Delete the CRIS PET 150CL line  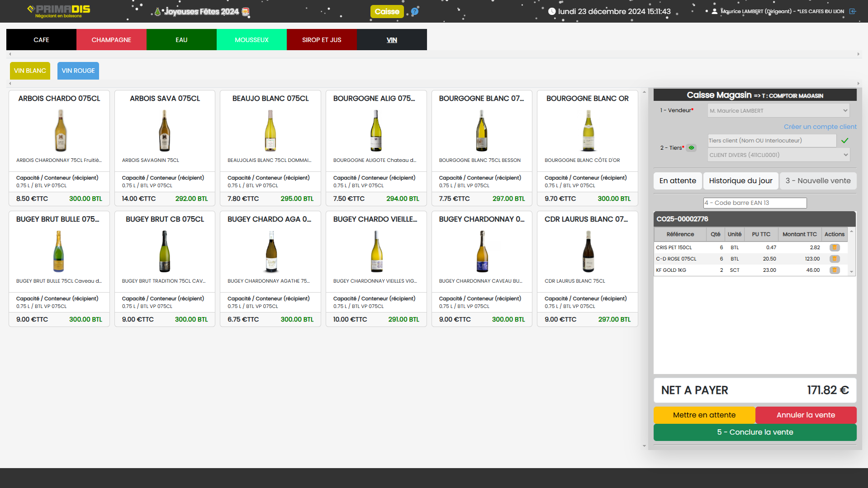835,247
